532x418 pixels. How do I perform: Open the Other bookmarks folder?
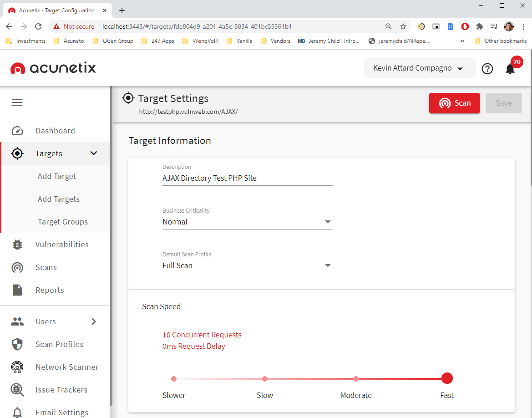(501, 41)
